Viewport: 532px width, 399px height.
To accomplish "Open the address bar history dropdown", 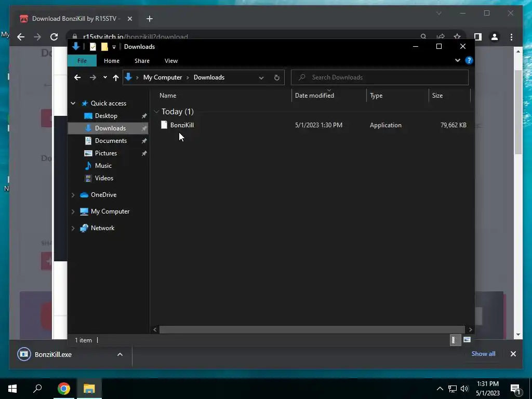I will click(x=261, y=78).
